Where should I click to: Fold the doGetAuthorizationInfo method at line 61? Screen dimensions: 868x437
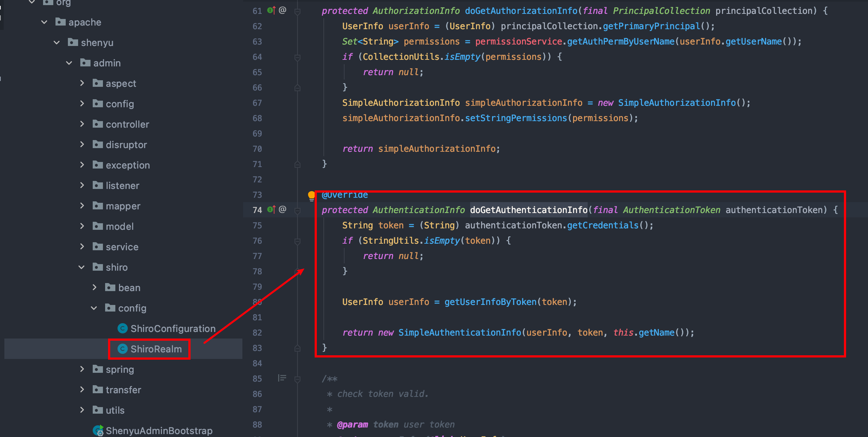pos(297,12)
